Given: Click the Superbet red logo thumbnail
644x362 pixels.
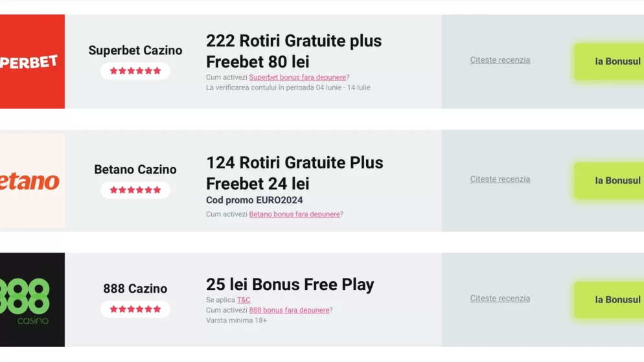Looking at the screenshot, I should [x=32, y=62].
